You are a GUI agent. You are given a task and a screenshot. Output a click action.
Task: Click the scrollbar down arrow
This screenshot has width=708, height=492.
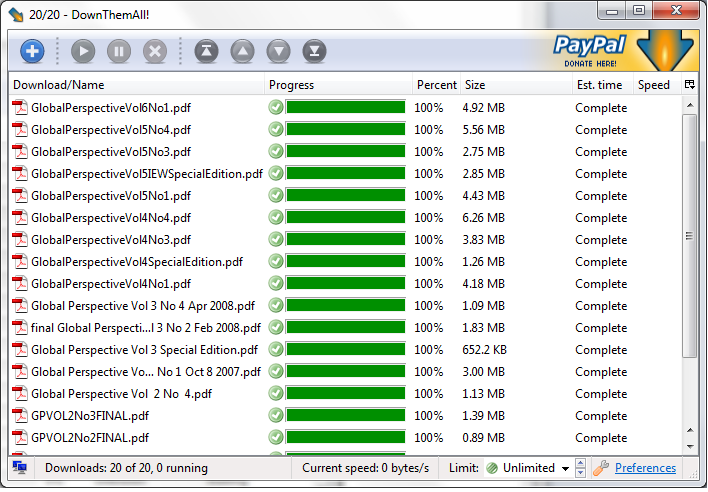[x=689, y=444]
